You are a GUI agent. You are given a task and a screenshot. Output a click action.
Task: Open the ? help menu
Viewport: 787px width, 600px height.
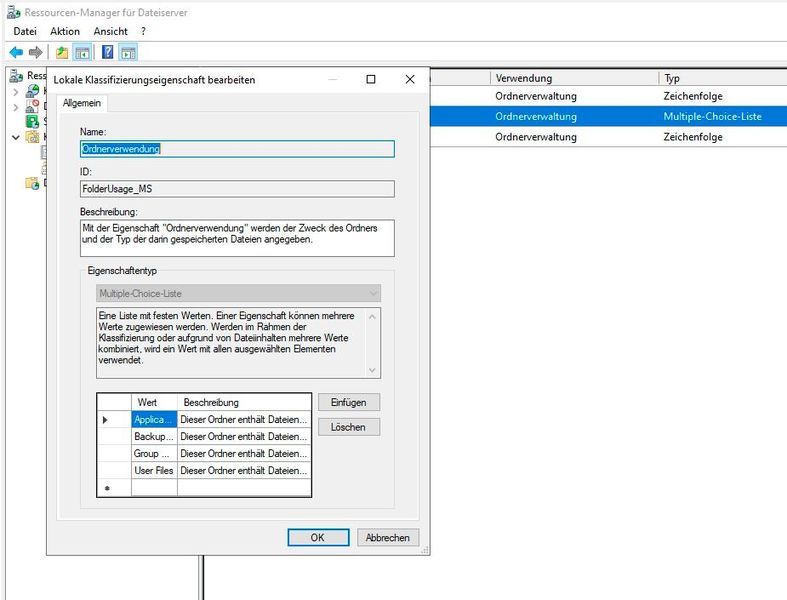pyautogui.click(x=144, y=31)
